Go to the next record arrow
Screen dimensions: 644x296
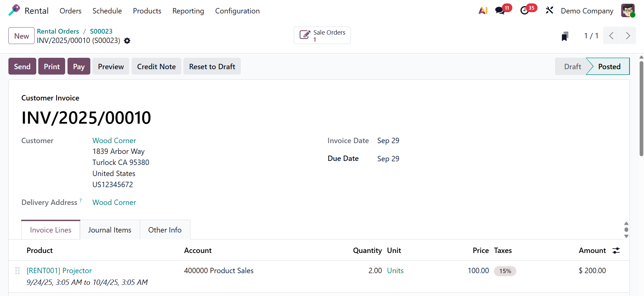[628, 36]
